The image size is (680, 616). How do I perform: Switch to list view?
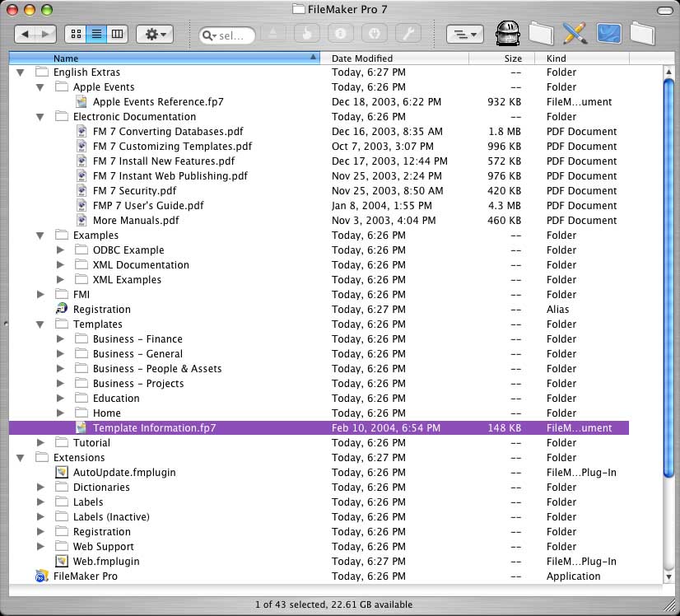(x=96, y=34)
